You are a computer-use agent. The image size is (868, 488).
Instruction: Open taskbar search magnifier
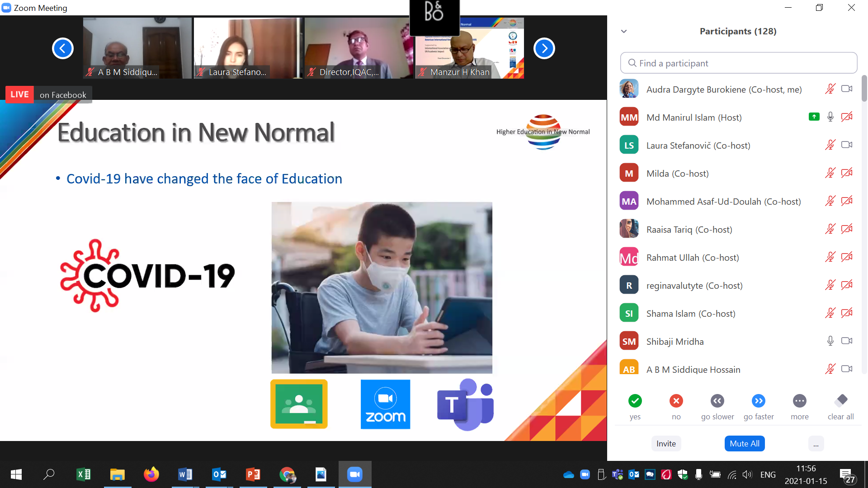(49, 474)
